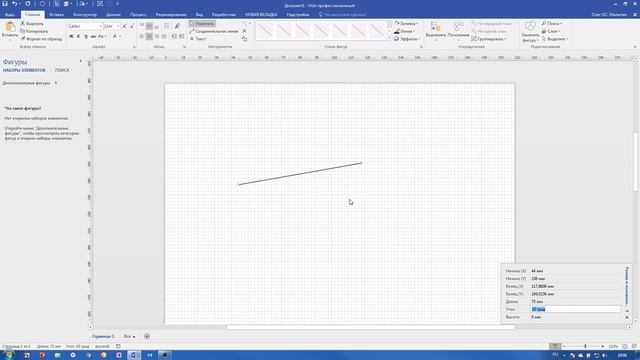Toggle strikethrough abc formatting
Viewport: 640px width, 360px height.
coord(93,36)
